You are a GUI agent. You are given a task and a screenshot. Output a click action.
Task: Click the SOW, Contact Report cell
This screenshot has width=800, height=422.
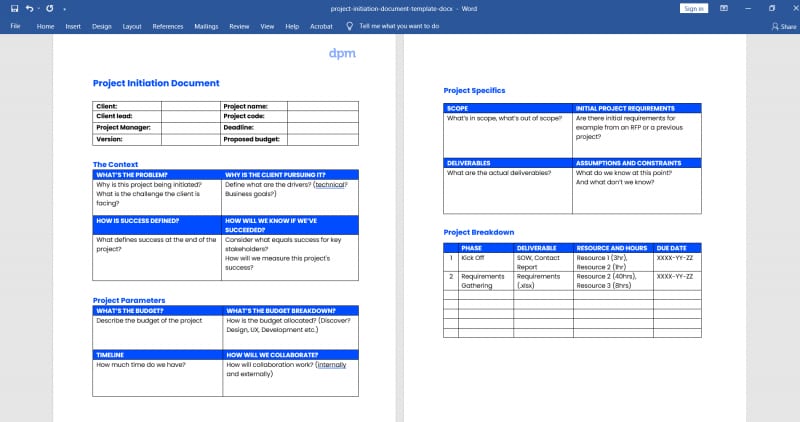[x=543, y=262]
